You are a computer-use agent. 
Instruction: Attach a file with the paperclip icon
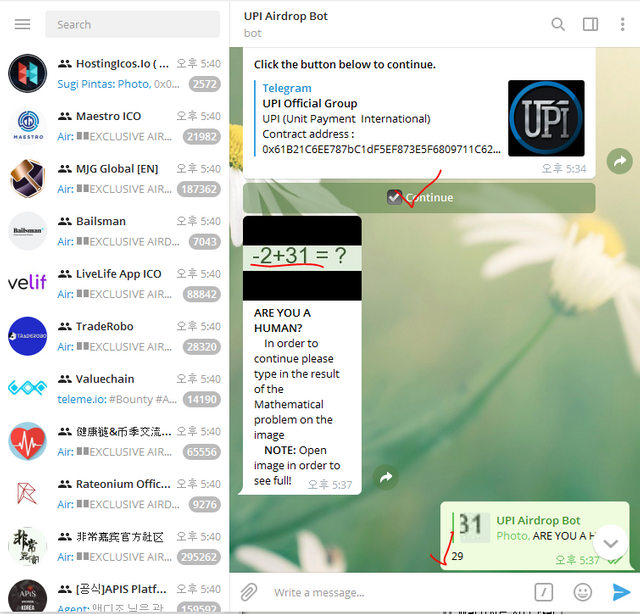(249, 592)
